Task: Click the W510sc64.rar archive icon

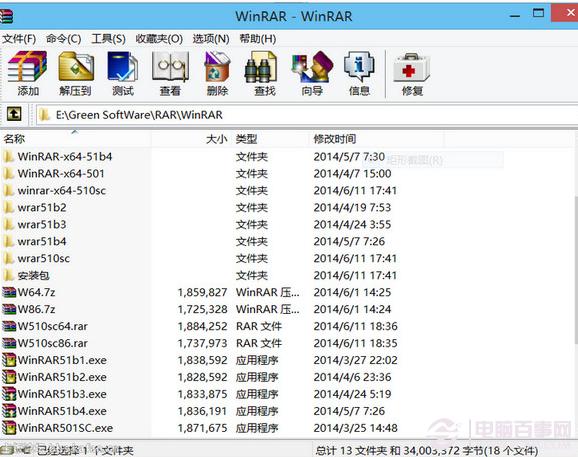Action: pyautogui.click(x=9, y=326)
